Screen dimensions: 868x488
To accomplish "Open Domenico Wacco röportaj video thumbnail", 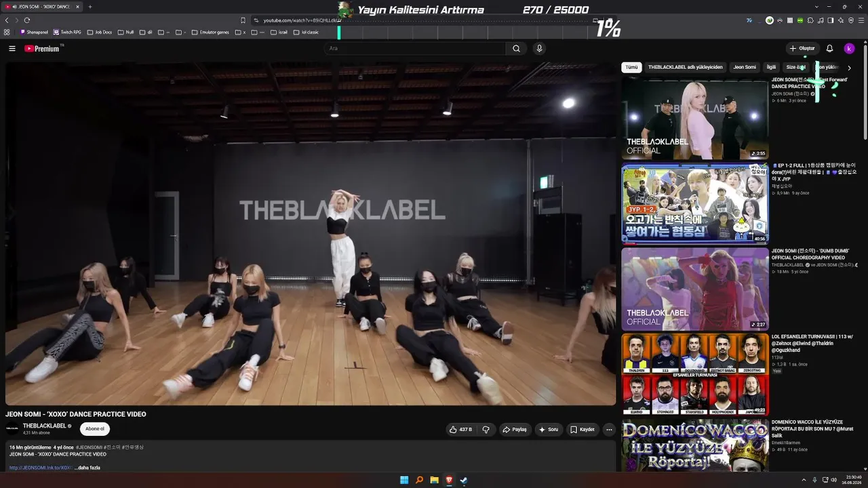I will click(x=695, y=445).
